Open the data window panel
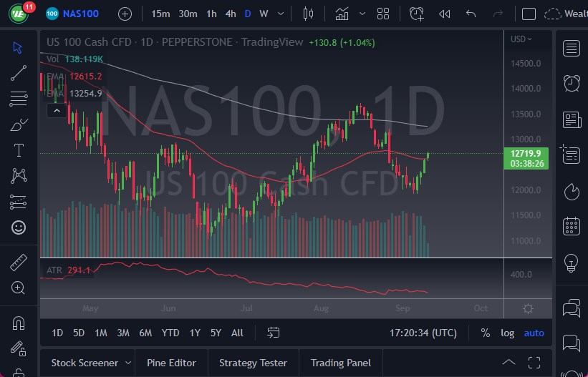Image resolution: width=588 pixels, height=377 pixels. (571, 155)
